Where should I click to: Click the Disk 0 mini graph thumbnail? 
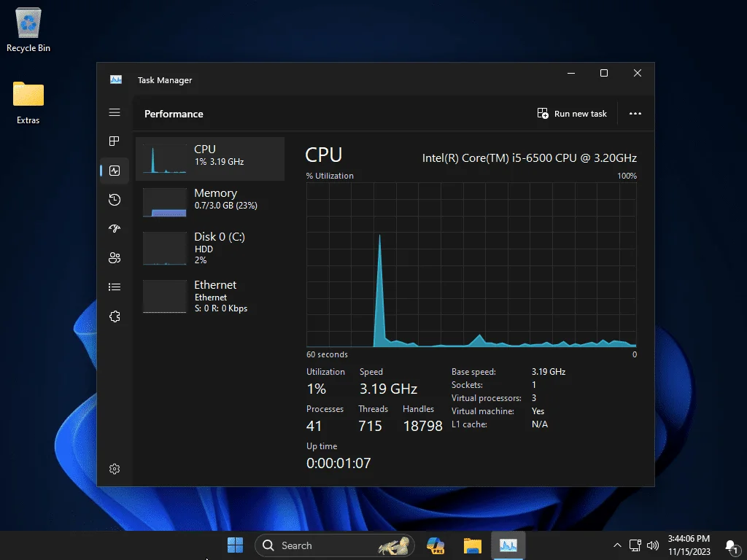click(165, 248)
